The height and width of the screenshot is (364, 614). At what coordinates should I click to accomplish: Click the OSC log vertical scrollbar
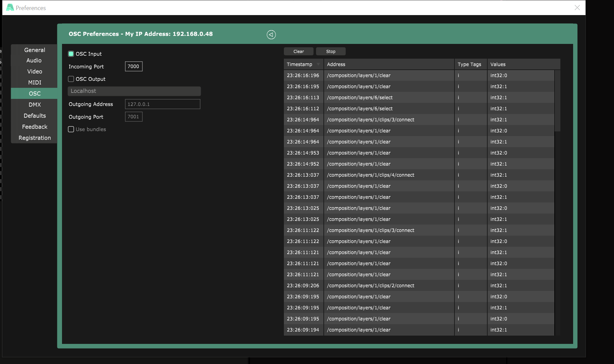pyautogui.click(x=557, y=101)
